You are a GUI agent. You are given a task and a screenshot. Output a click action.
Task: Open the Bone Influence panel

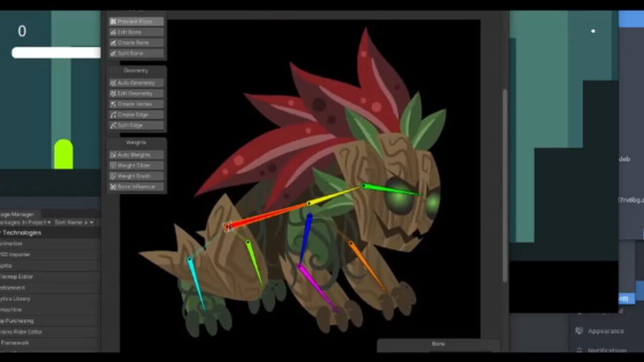pos(136,187)
